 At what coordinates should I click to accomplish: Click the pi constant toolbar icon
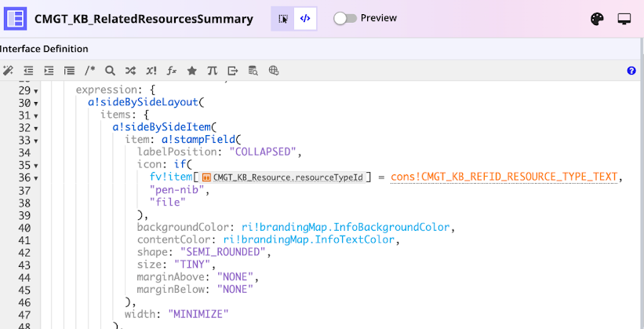[x=212, y=71]
